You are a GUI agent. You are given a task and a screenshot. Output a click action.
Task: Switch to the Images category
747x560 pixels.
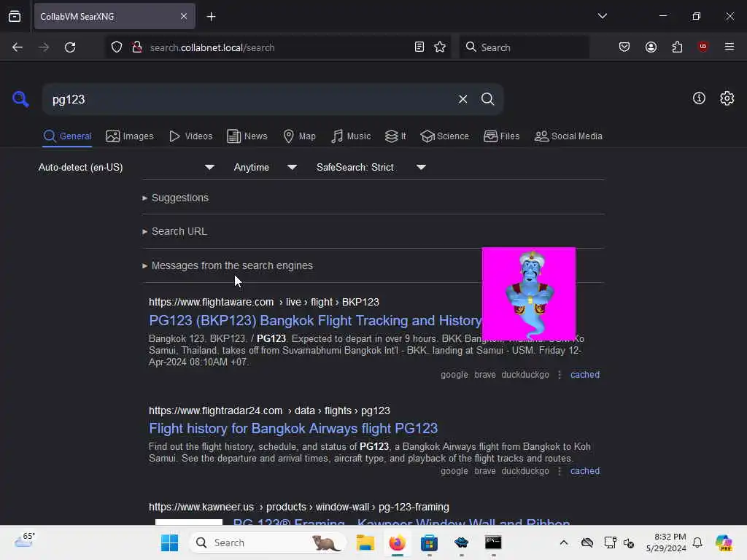click(130, 136)
